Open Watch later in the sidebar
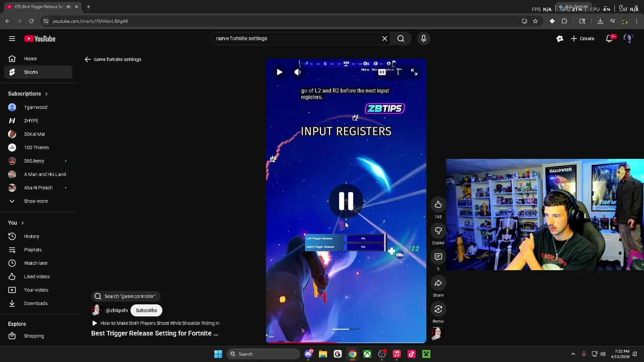The height and width of the screenshot is (362, 644). point(38,263)
